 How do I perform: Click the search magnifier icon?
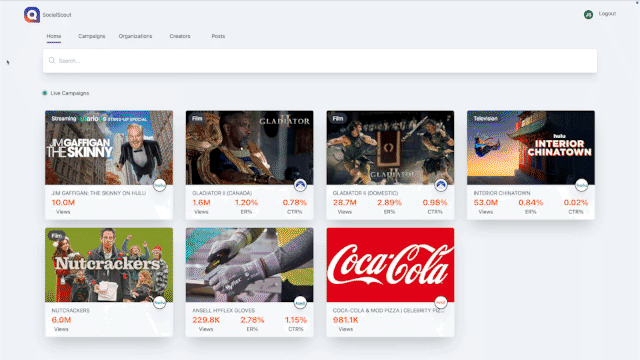click(52, 60)
